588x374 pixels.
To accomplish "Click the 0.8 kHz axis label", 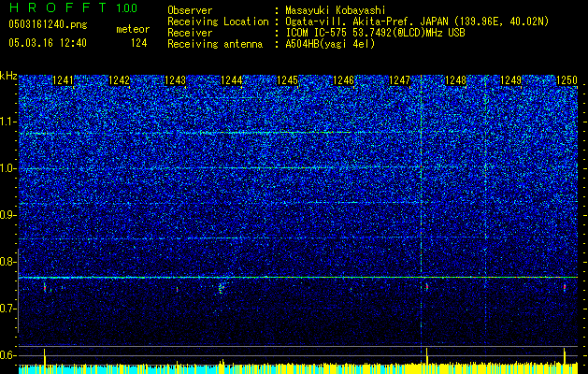I will [7, 262].
